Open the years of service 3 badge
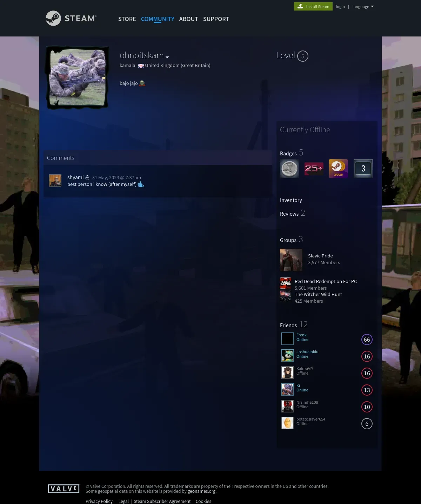The width and height of the screenshot is (421, 504). click(x=363, y=169)
